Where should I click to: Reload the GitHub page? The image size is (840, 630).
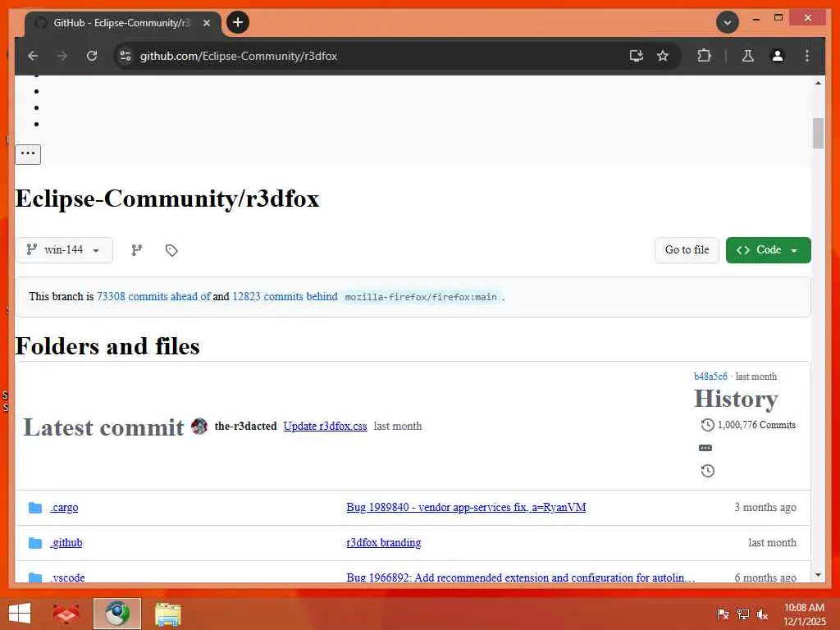coord(92,56)
